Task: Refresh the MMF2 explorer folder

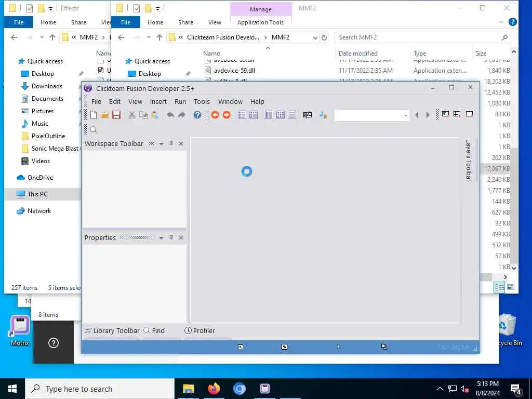Action: pyautogui.click(x=324, y=37)
